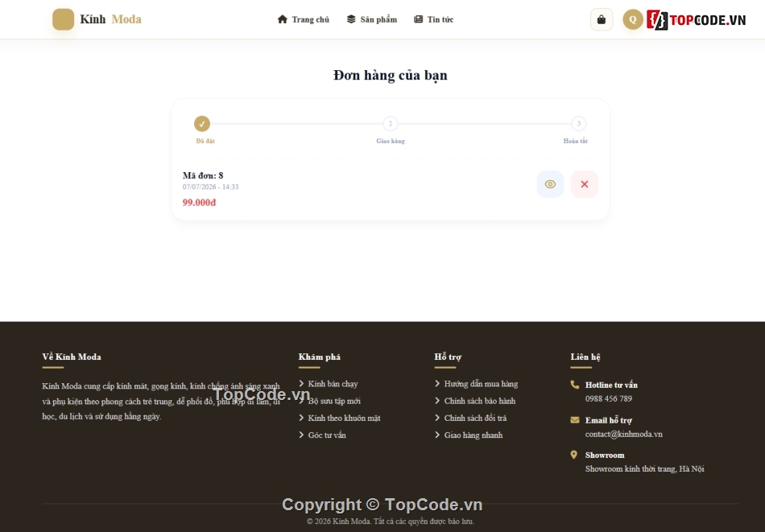Click the Giao hàng step label
This screenshot has height=532, width=765.
[391, 141]
